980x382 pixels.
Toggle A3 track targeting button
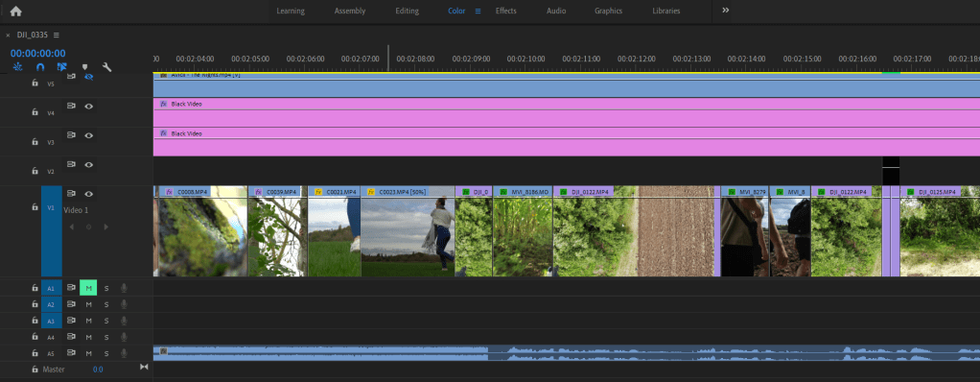pos(52,321)
